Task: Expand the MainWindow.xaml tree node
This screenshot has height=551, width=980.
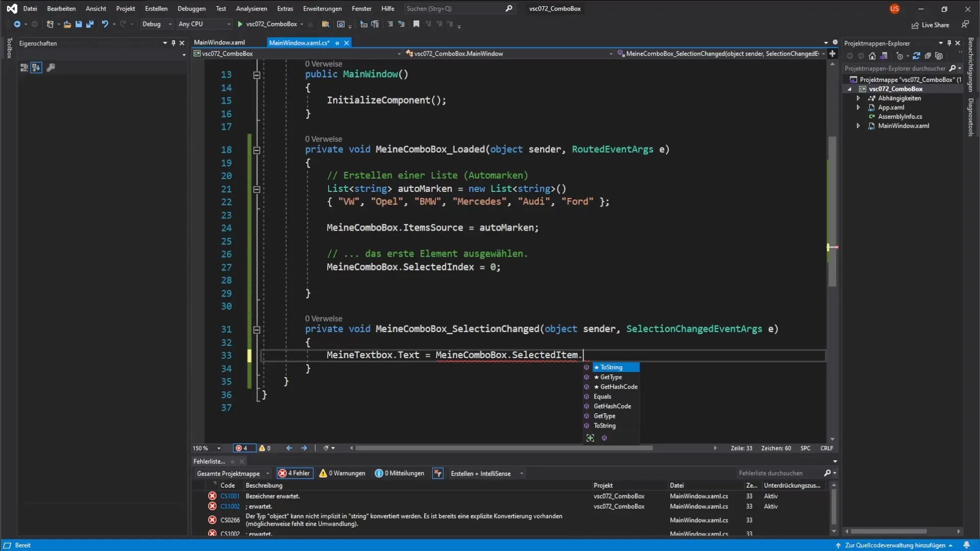Action: pos(858,126)
